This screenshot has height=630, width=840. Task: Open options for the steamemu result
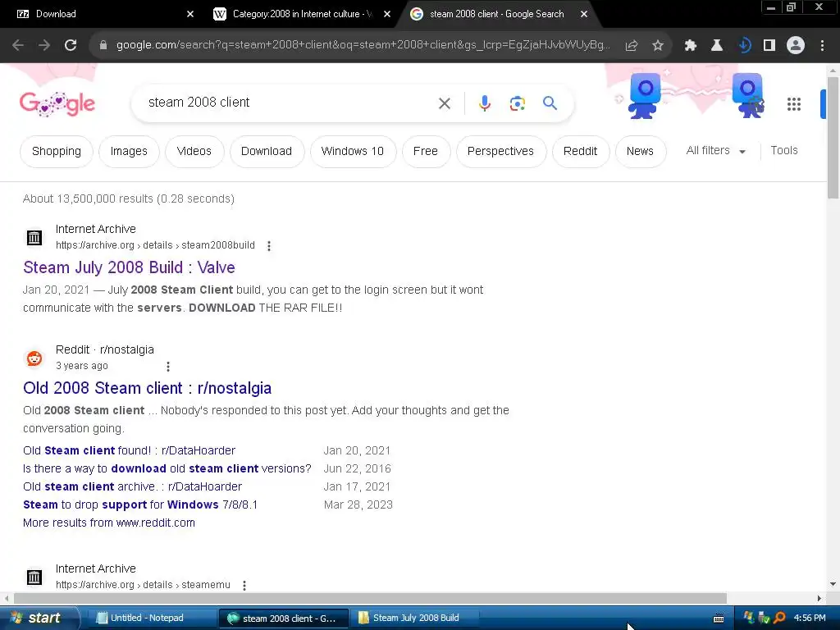click(244, 586)
